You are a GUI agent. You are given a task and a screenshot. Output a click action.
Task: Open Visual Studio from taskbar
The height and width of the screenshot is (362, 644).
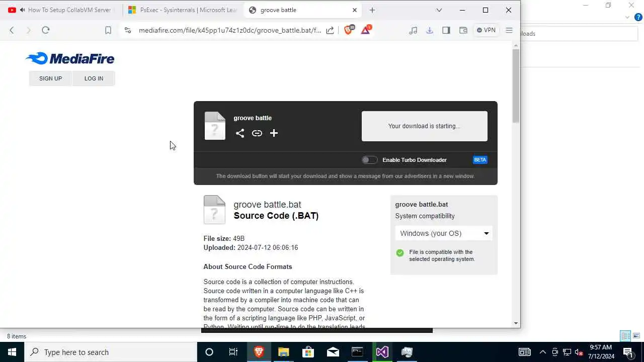click(x=382, y=352)
